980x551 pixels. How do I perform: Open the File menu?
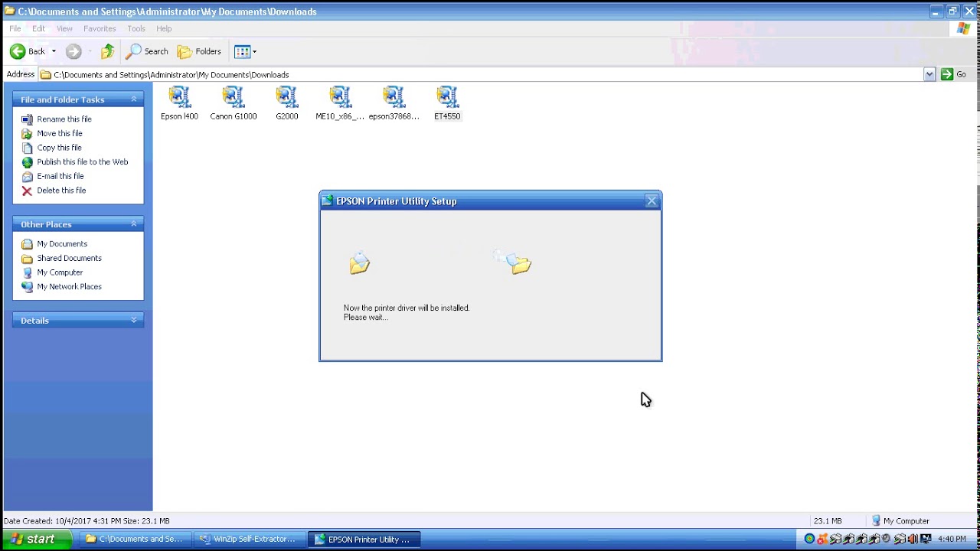pos(15,28)
